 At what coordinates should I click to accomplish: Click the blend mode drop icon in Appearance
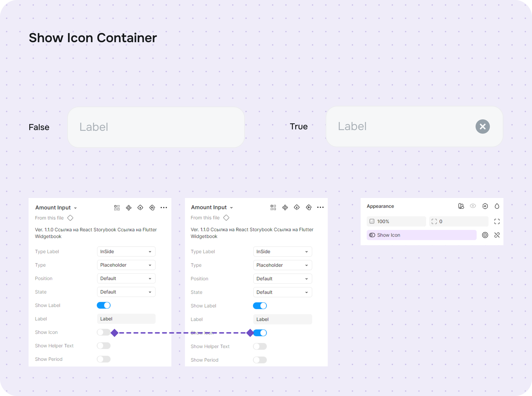coord(497,206)
